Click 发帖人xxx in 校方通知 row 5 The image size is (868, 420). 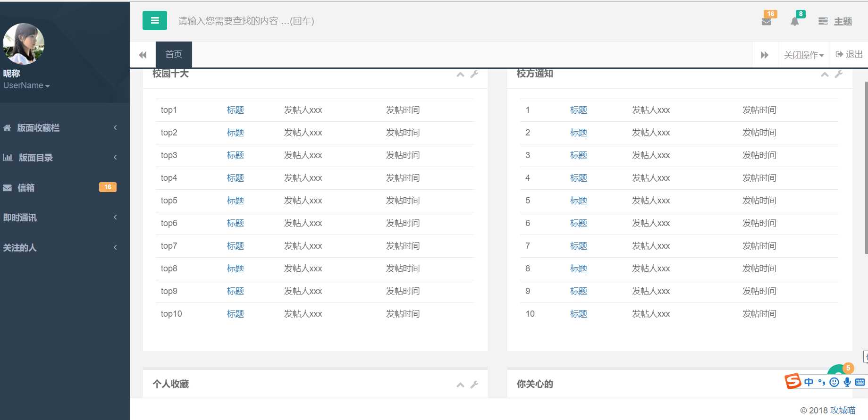(651, 201)
